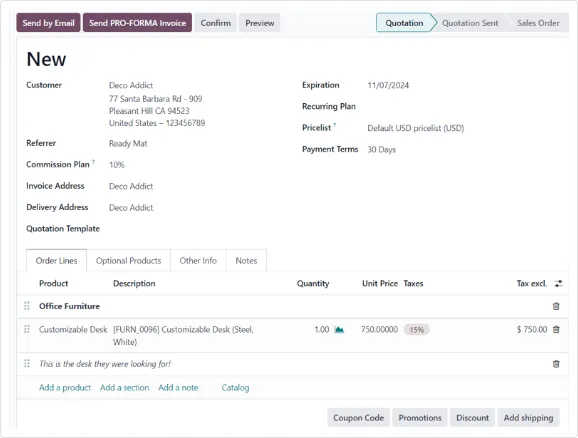Click the $ 750.00 subtotal cell
Screen dimensions: 578x438
[532, 329]
